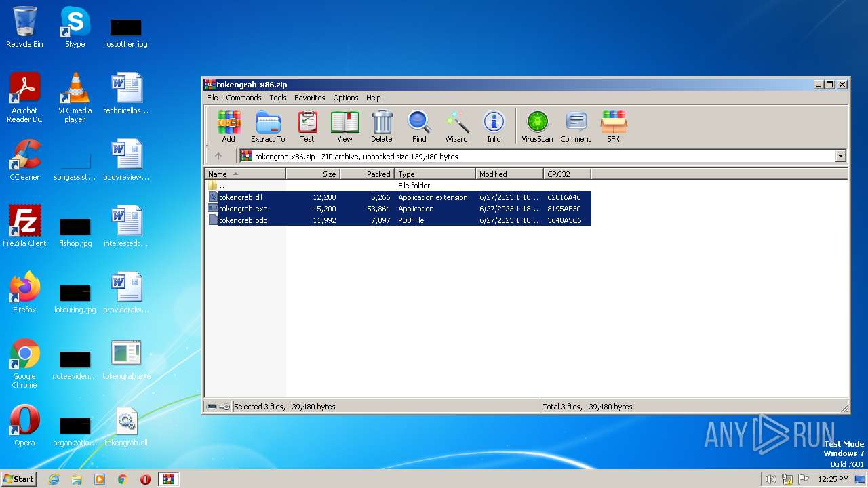Click the Delete trash can icon
The height and width of the screenshot is (488, 868).
[x=381, y=127]
